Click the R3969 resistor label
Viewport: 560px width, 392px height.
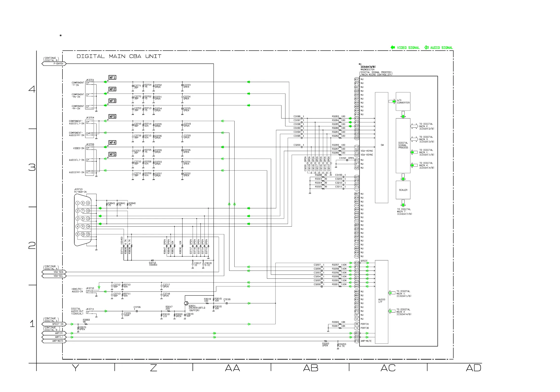point(86,321)
